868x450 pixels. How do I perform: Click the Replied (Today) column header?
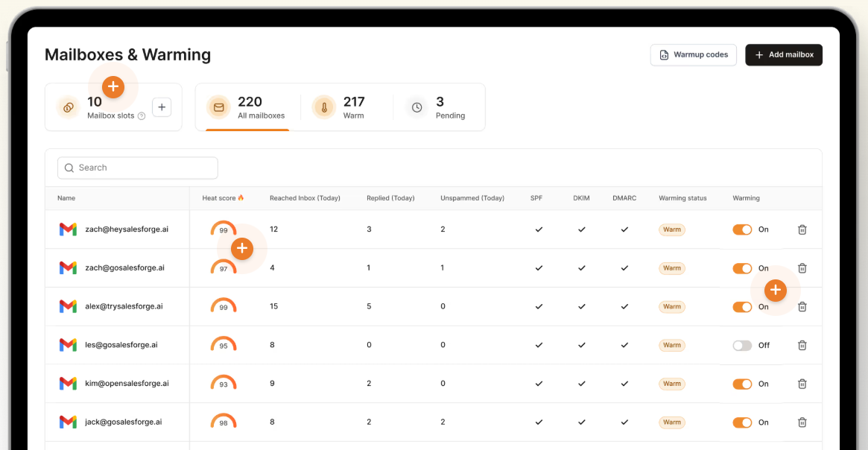(x=390, y=198)
